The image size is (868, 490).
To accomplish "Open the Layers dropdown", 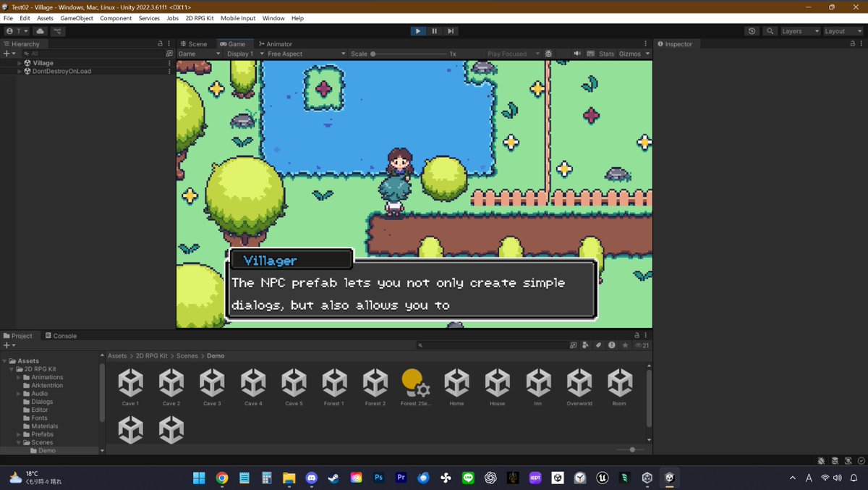I will tap(800, 31).
